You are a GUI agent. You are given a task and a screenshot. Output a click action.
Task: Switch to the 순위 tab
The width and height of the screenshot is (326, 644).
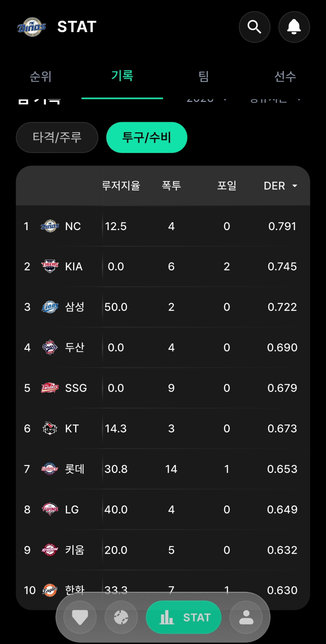[x=41, y=76]
